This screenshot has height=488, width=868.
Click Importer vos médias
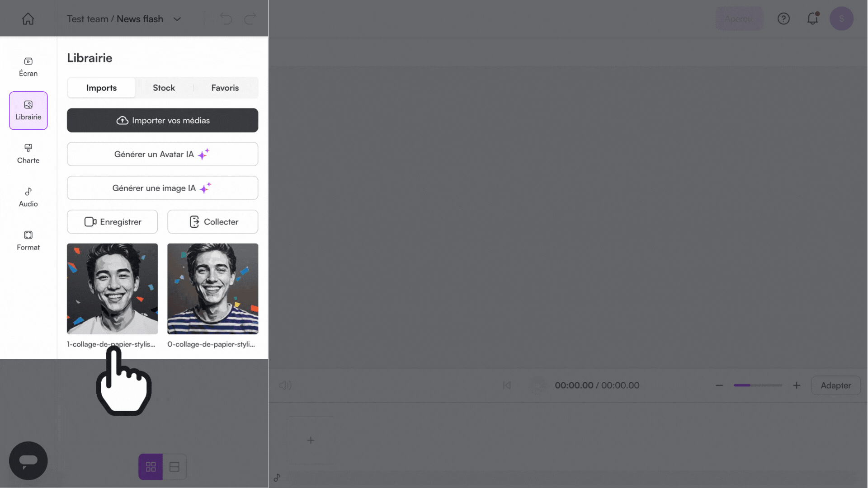click(162, 120)
